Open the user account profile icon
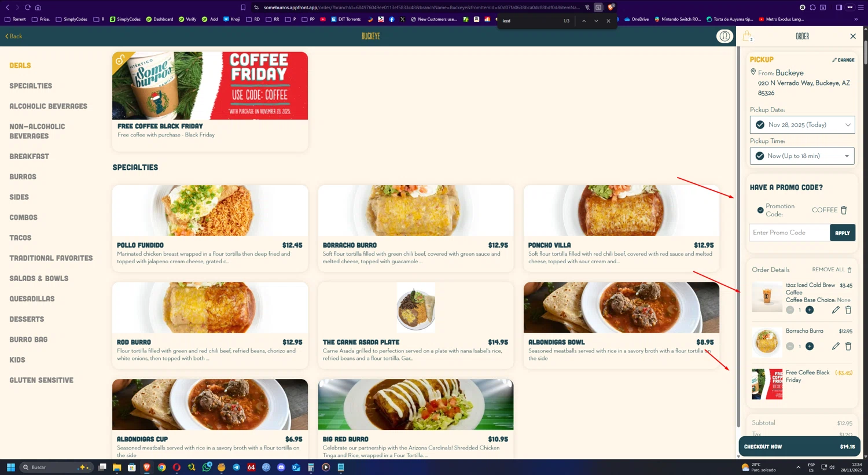Image resolution: width=868 pixels, height=475 pixels. pyautogui.click(x=724, y=36)
